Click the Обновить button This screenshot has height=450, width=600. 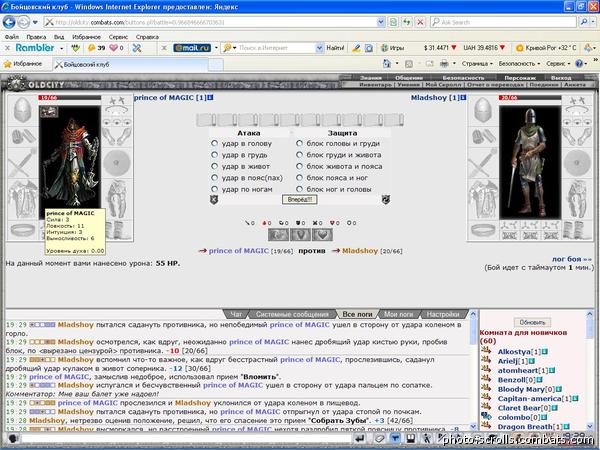532,323
